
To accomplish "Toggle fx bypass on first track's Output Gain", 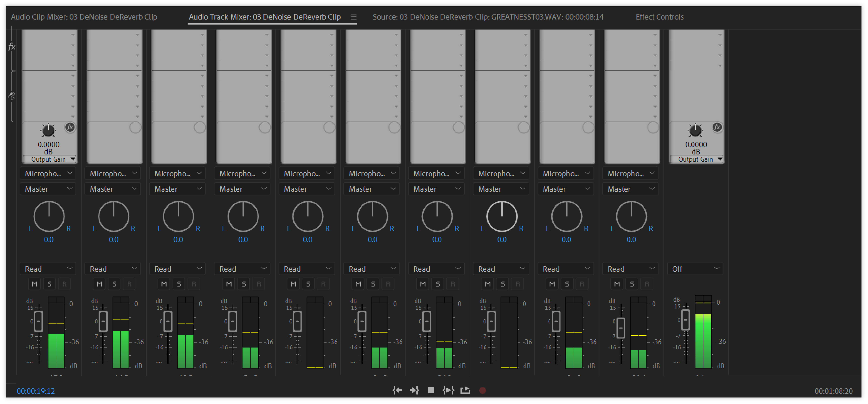I will pyautogui.click(x=70, y=127).
